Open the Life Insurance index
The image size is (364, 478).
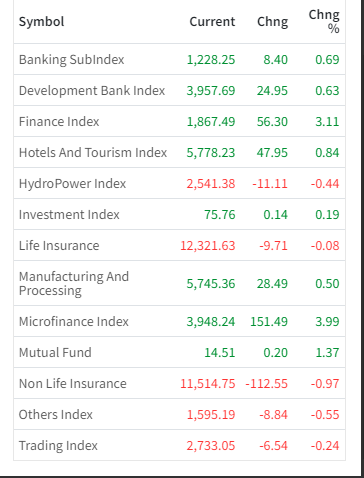click(59, 246)
